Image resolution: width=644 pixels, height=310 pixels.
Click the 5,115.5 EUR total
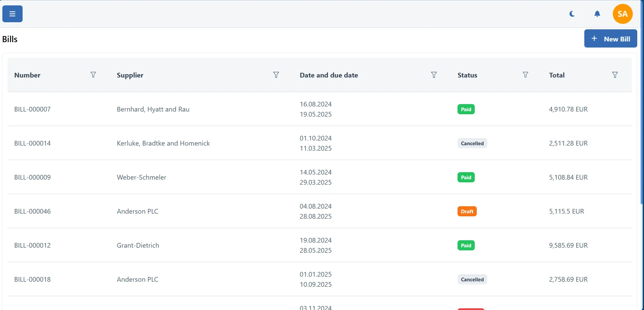566,211
